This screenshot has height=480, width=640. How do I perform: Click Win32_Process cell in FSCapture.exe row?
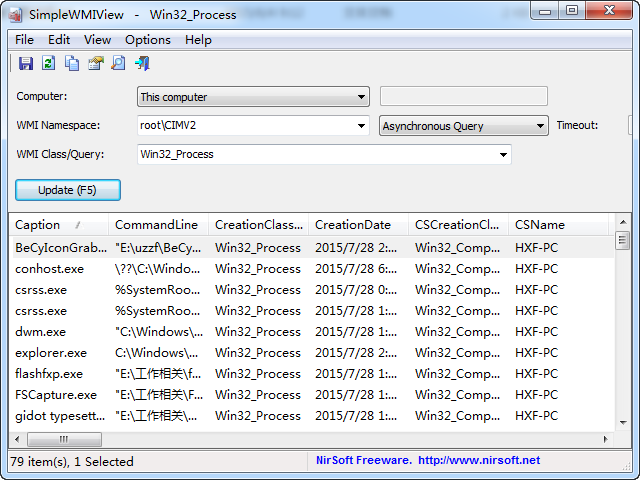coord(258,395)
